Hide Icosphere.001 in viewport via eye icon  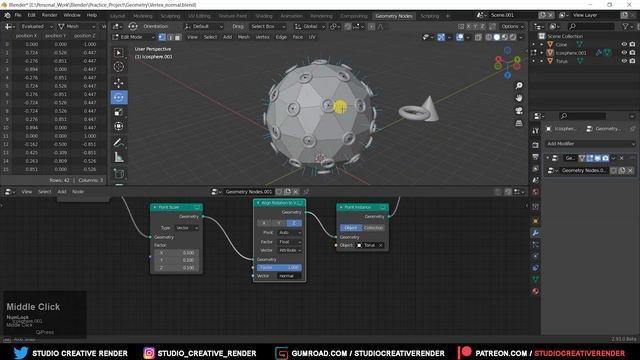624,53
